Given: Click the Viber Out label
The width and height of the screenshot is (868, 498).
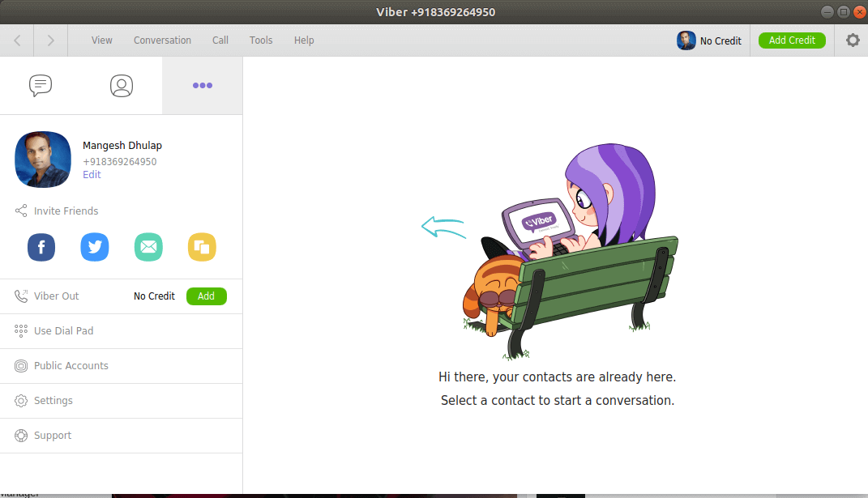Looking at the screenshot, I should 57,296.
